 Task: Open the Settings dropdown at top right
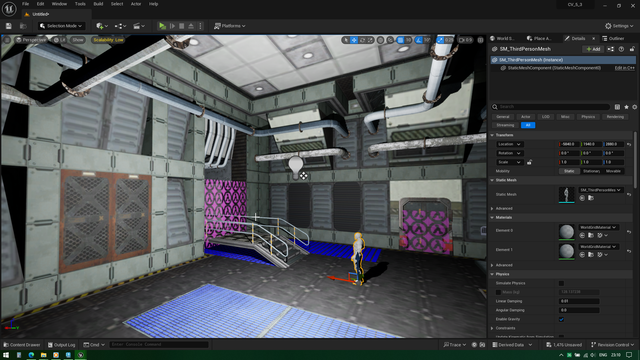[x=619, y=26]
